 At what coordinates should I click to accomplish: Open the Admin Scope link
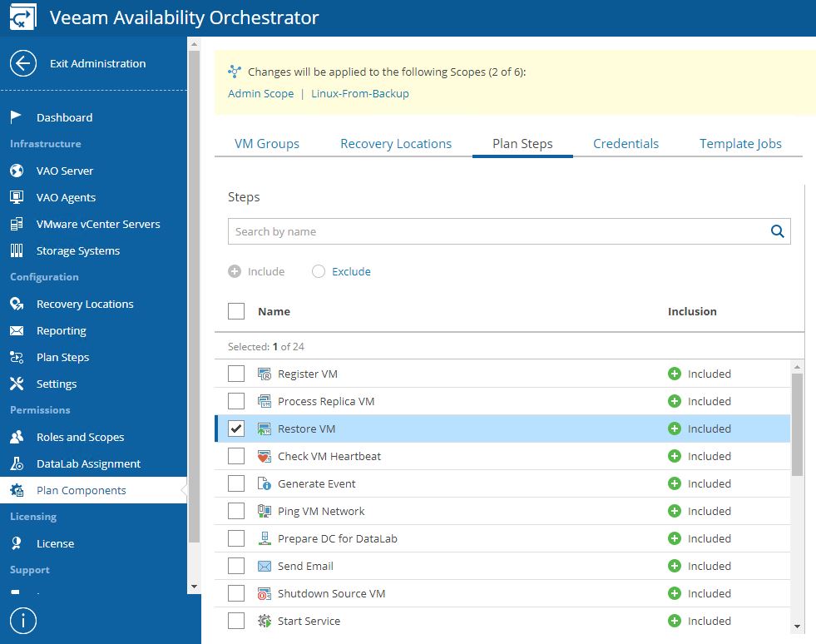coord(260,94)
